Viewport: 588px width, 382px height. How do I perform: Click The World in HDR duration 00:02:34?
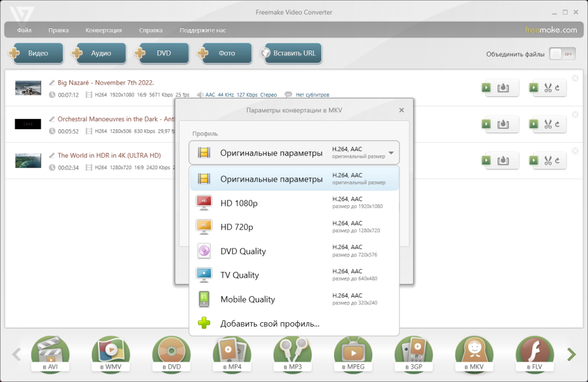(x=68, y=167)
